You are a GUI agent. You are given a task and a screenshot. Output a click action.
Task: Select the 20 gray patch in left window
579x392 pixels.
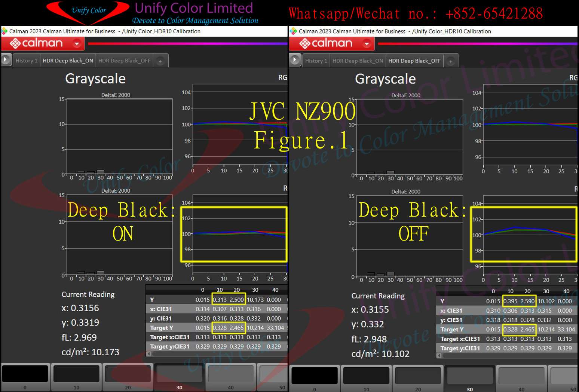click(x=128, y=377)
